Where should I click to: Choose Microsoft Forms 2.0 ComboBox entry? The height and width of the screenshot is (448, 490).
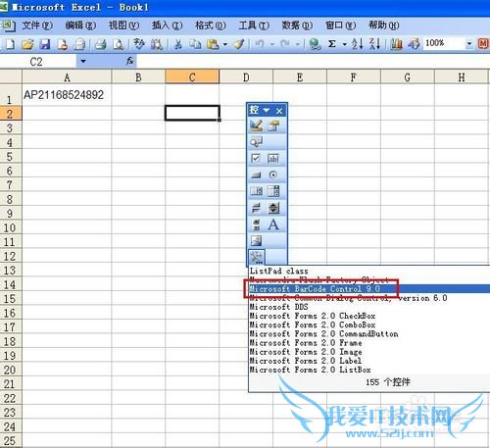[369, 325]
